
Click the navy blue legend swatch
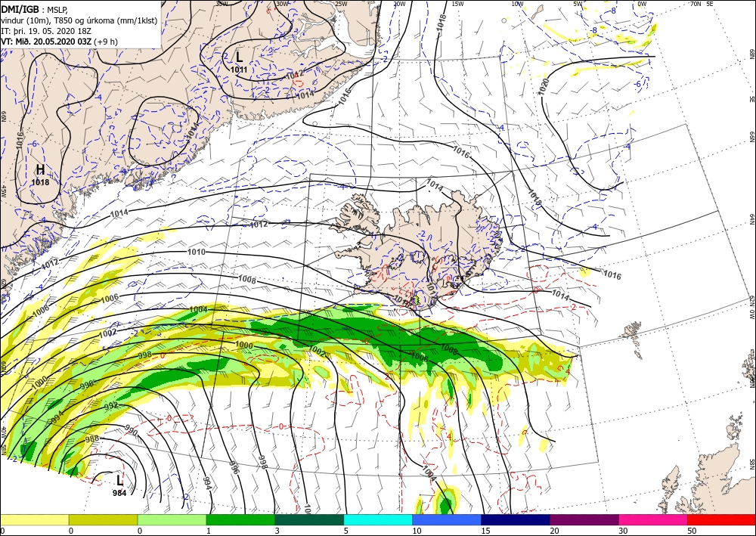click(x=516, y=519)
